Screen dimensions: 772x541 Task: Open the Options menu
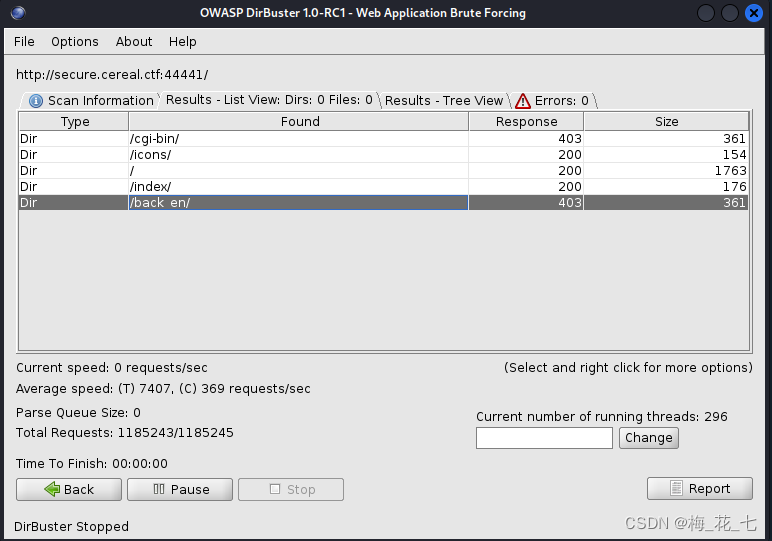[75, 42]
